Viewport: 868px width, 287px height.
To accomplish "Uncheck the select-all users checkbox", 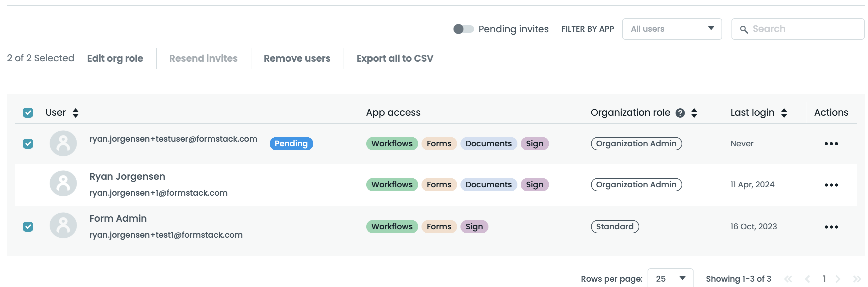I will click(28, 113).
